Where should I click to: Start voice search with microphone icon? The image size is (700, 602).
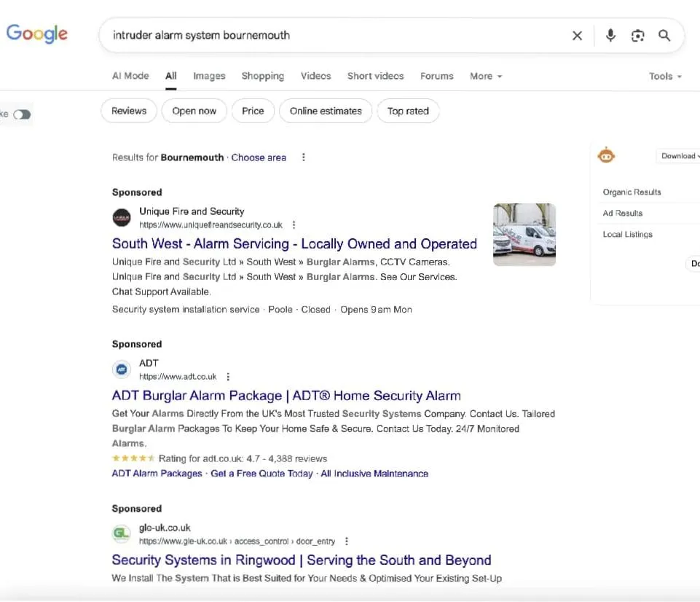tap(610, 35)
